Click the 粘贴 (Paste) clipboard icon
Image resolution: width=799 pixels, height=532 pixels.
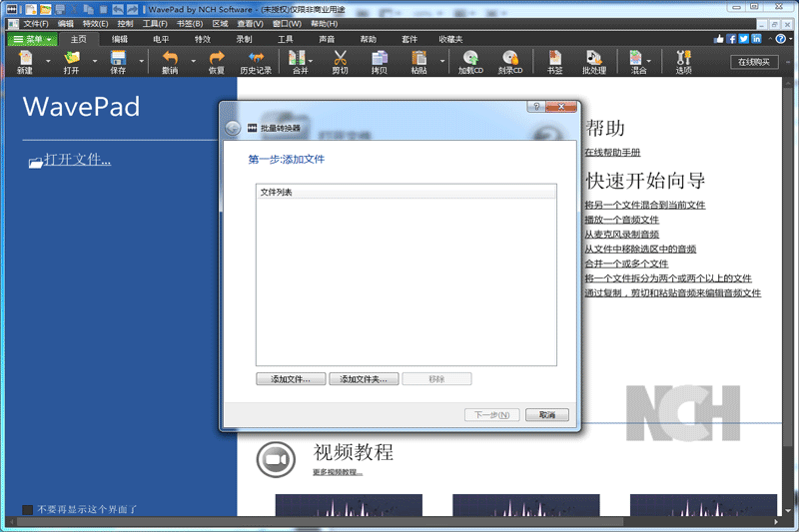[x=418, y=62]
